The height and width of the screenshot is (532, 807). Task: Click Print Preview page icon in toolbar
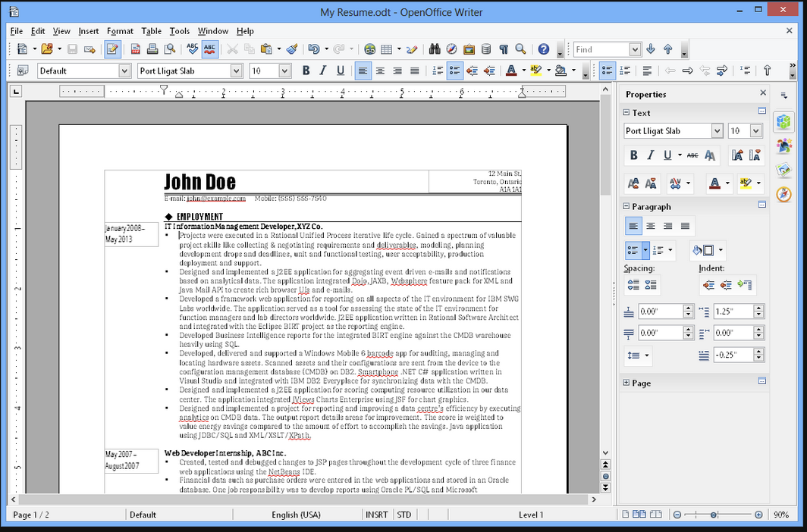170,49
